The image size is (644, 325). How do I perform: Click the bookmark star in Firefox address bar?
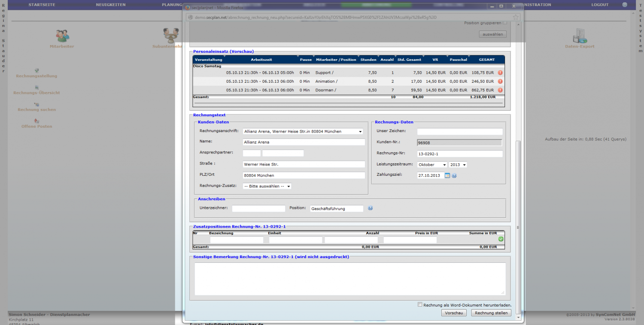[516, 17]
